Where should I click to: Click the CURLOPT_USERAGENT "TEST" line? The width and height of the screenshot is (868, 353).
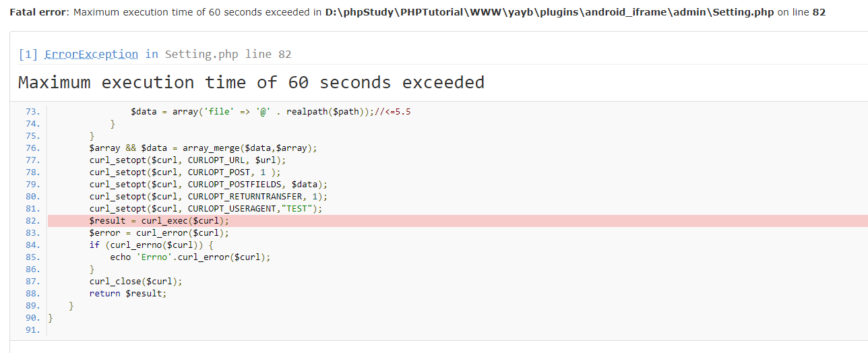(206, 208)
